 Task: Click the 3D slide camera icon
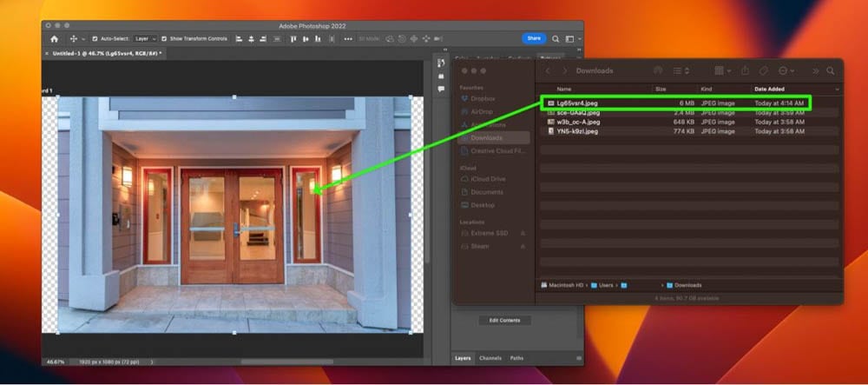point(426,39)
